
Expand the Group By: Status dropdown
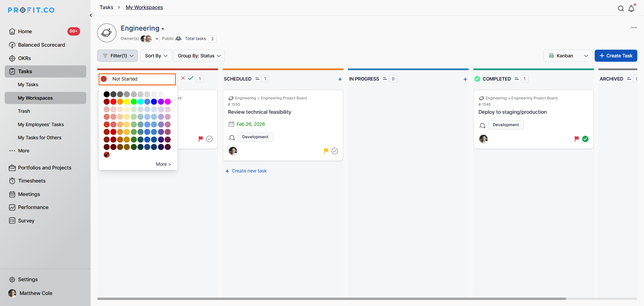[199, 56]
